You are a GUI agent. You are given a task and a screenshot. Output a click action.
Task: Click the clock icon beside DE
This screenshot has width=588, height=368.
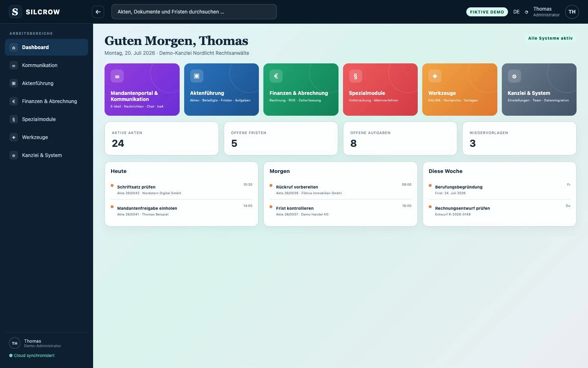pos(526,12)
